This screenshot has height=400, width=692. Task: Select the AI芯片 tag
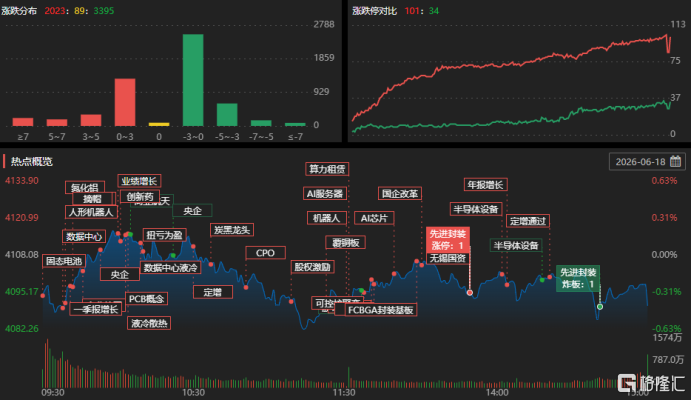click(374, 218)
